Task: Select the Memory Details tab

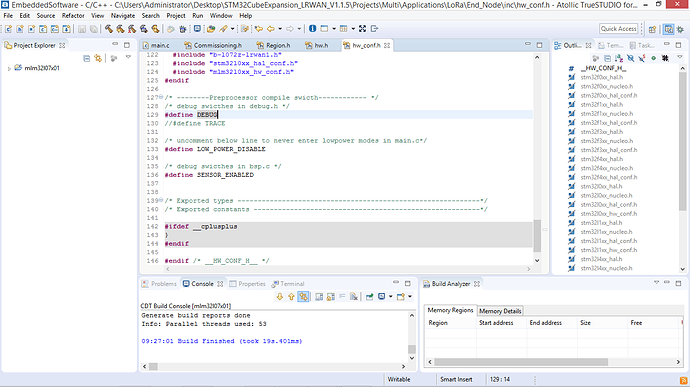Action: 500,311
